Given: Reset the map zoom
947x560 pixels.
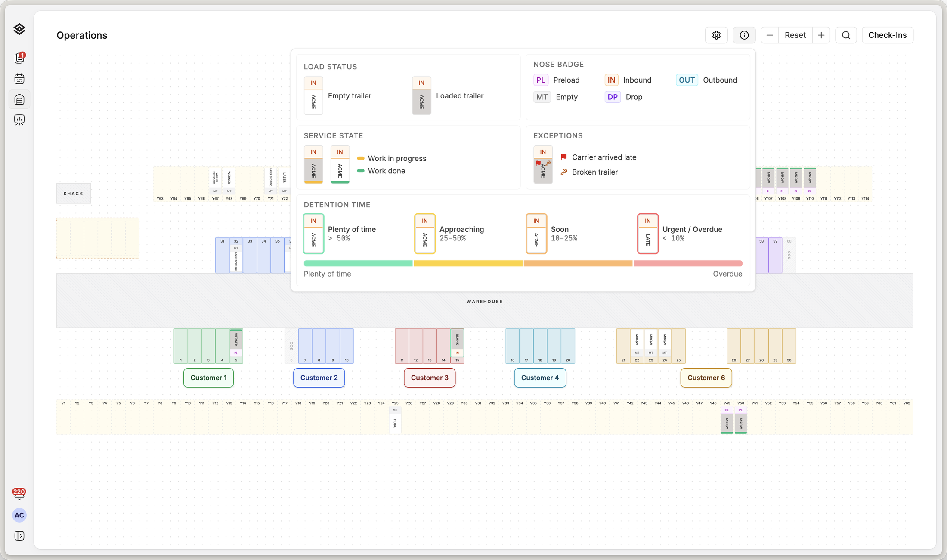Looking at the screenshot, I should tap(795, 35).
